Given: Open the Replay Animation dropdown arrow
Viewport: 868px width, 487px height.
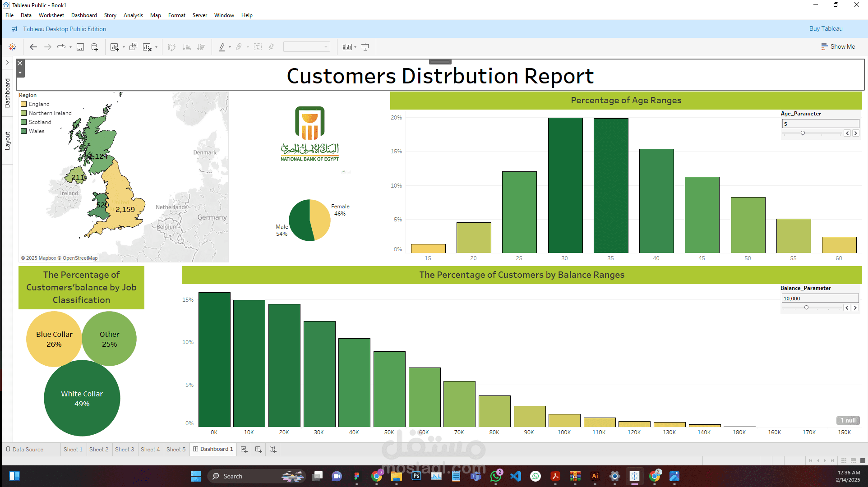Looking at the screenshot, I should click(70, 47).
